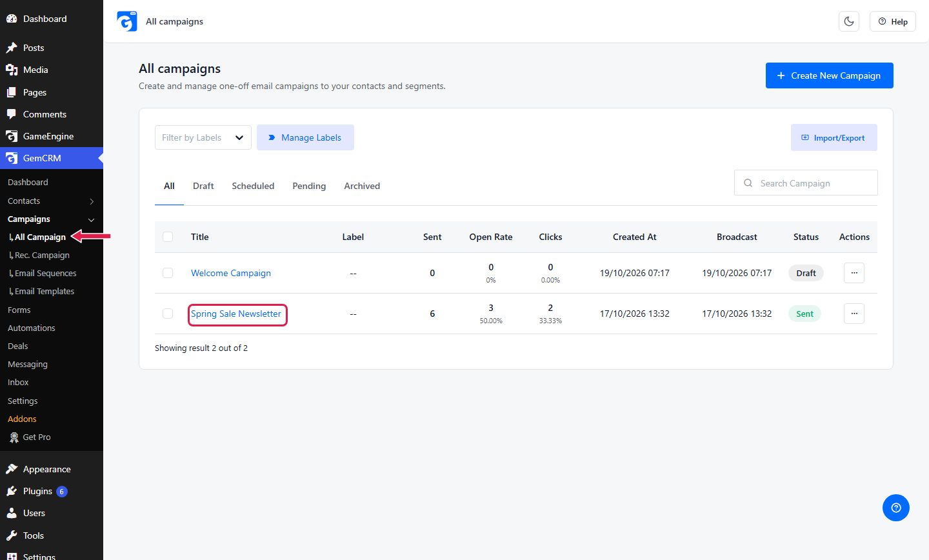Toggle dark mode moon icon

(849, 21)
